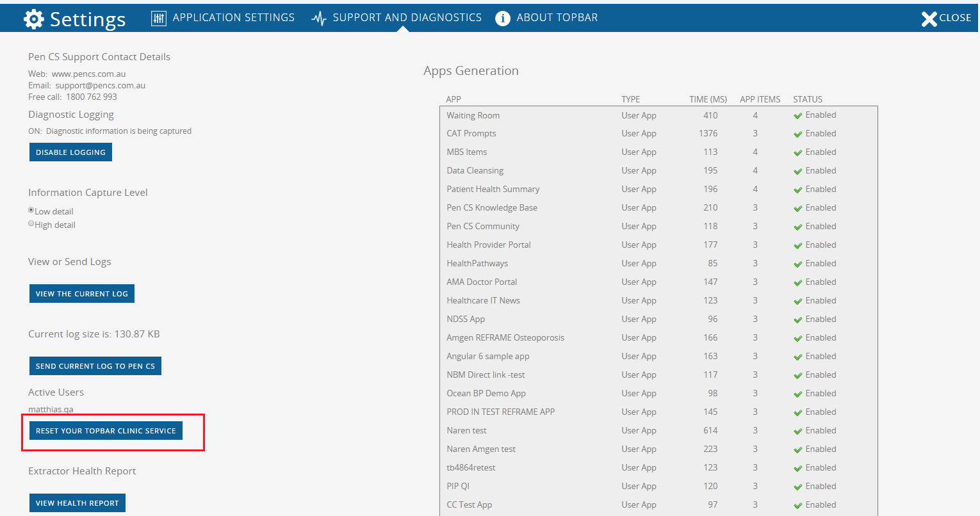
Task: Click the Disable Logging button
Action: click(70, 152)
